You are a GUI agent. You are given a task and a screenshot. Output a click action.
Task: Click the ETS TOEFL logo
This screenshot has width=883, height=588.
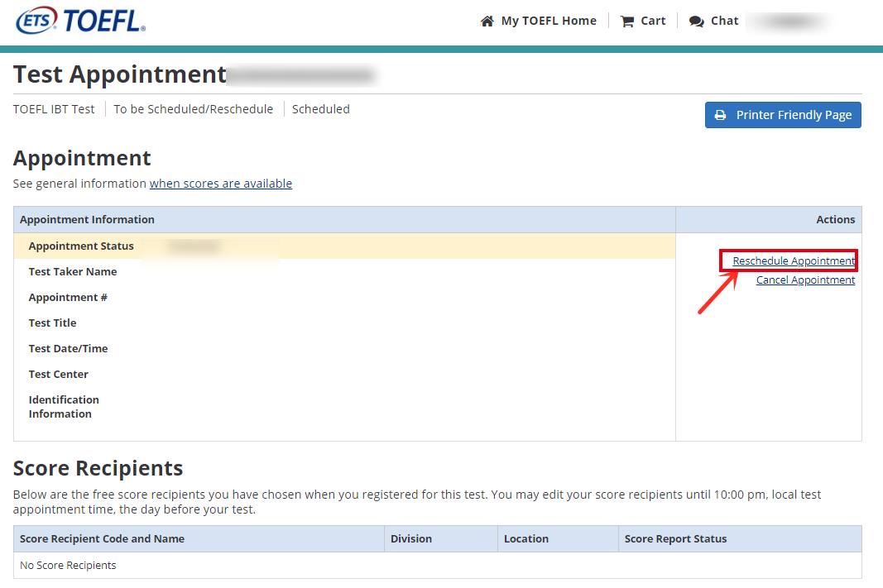[x=80, y=21]
